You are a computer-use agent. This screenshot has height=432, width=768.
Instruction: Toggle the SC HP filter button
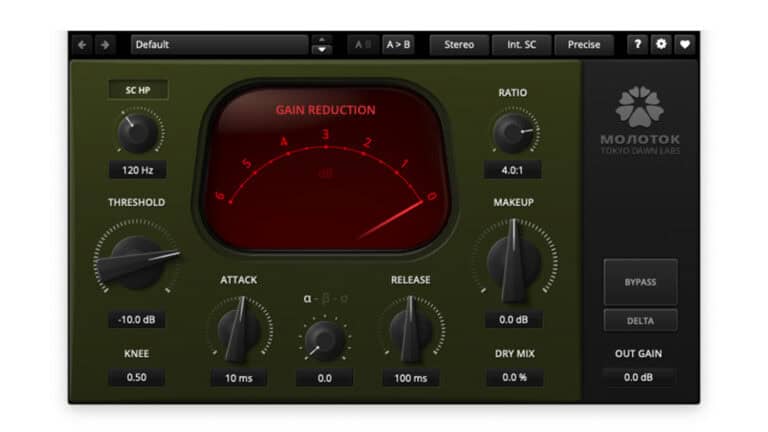coord(138,90)
